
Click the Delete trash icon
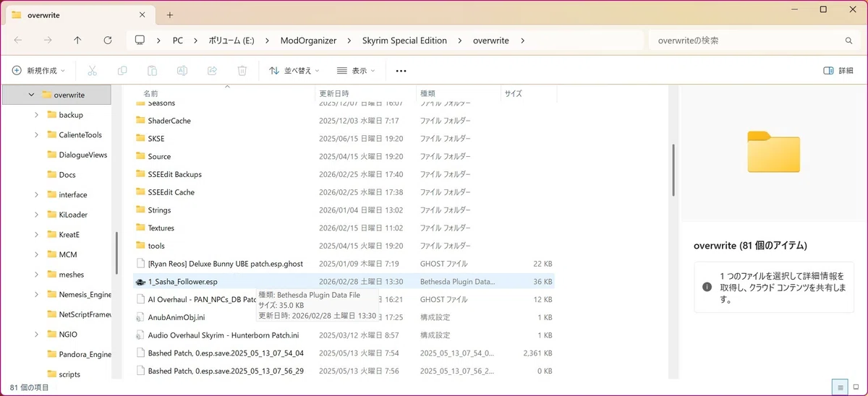tap(242, 71)
